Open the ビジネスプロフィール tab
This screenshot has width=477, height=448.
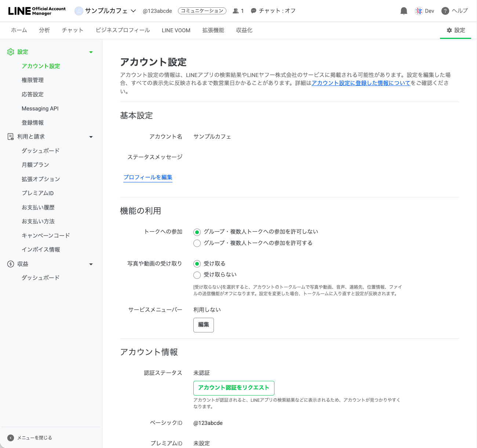[123, 30]
